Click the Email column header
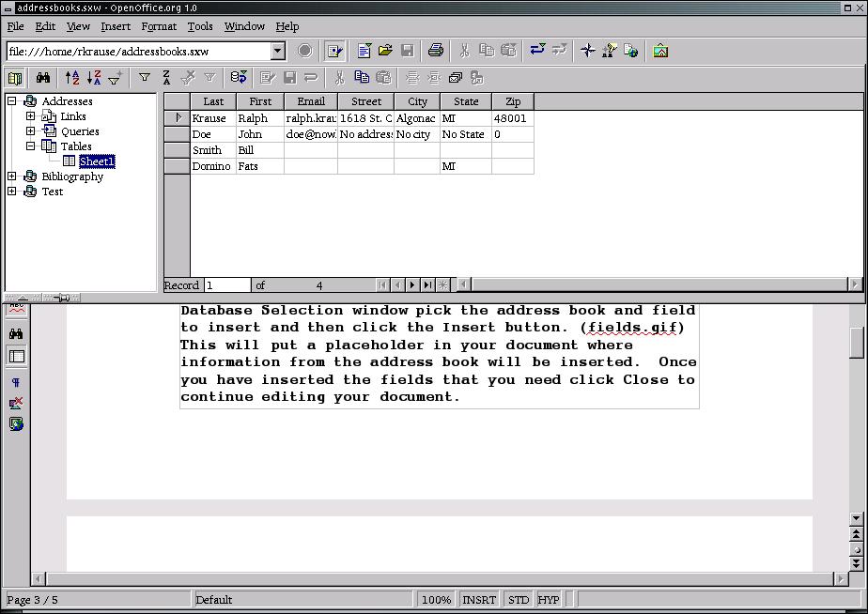This screenshot has height=614, width=868. point(310,101)
